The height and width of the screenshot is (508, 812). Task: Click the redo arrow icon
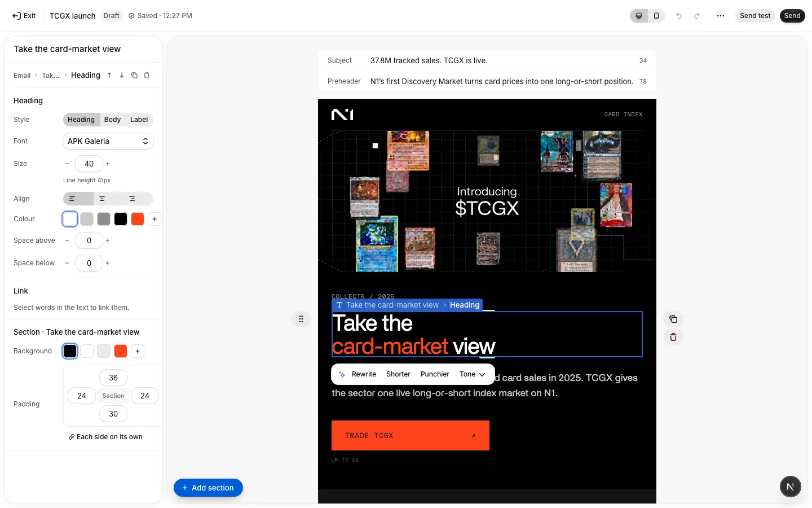click(697, 16)
